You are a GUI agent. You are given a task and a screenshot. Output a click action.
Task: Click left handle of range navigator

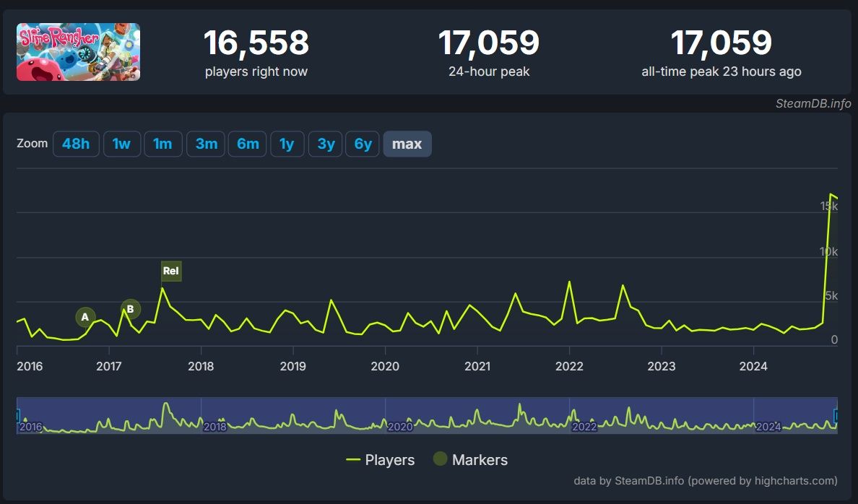(x=17, y=416)
